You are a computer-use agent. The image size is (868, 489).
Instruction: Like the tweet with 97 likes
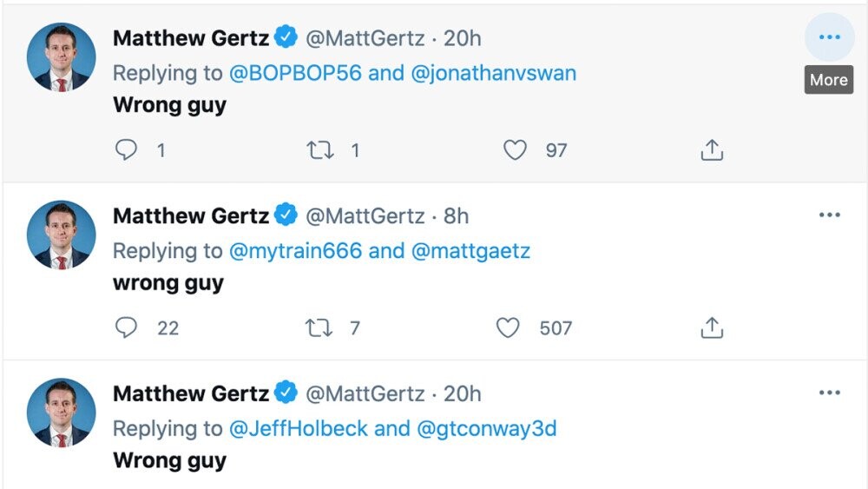516,150
